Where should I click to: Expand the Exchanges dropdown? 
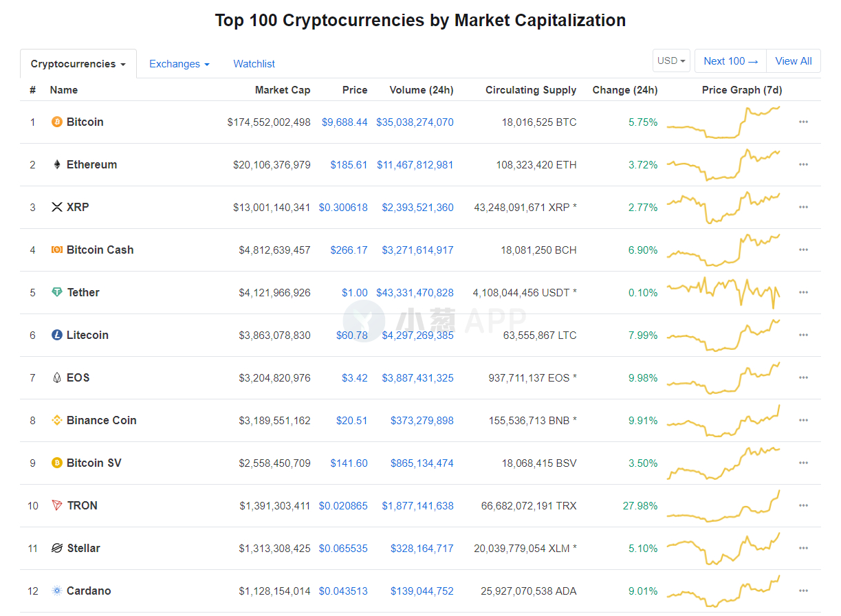click(x=179, y=64)
